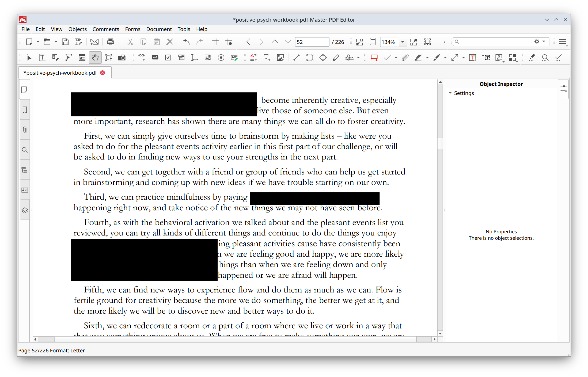
Task: Type a page number in the page field
Action: 312,42
